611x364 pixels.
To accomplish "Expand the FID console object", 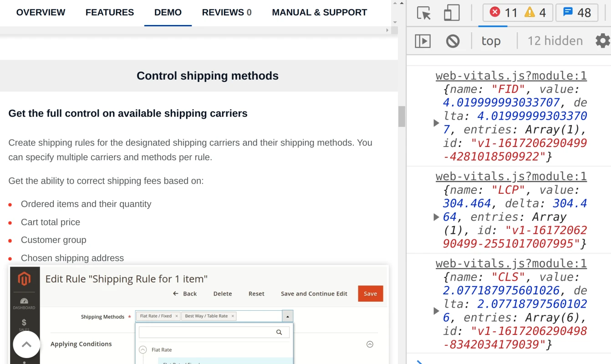I will [x=436, y=123].
